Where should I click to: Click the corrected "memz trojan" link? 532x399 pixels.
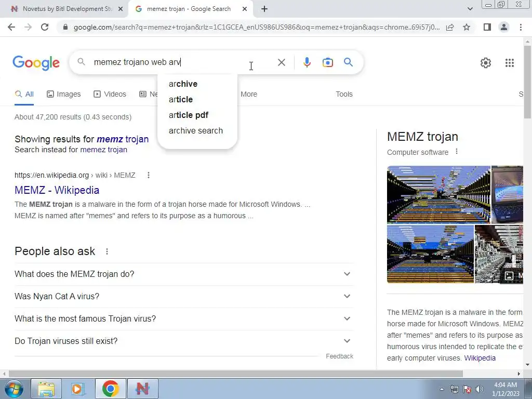pos(123,139)
